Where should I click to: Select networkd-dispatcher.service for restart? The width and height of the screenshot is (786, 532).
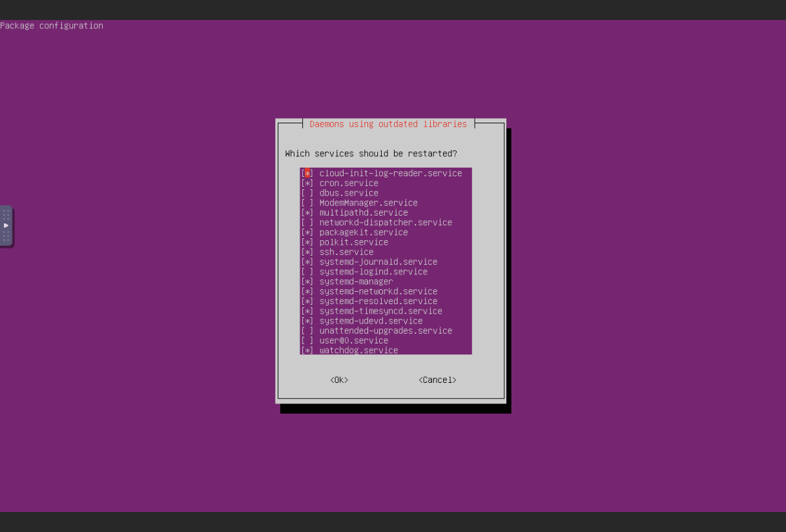pyautogui.click(x=307, y=223)
